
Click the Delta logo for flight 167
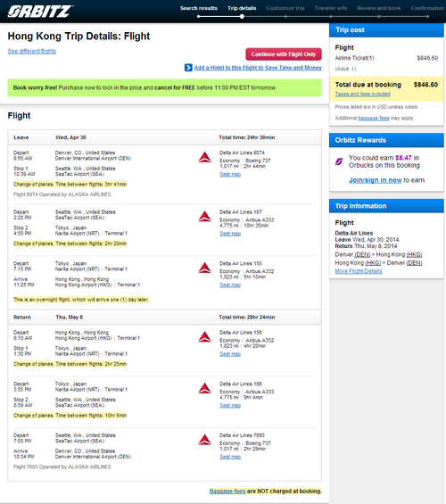[x=204, y=217]
